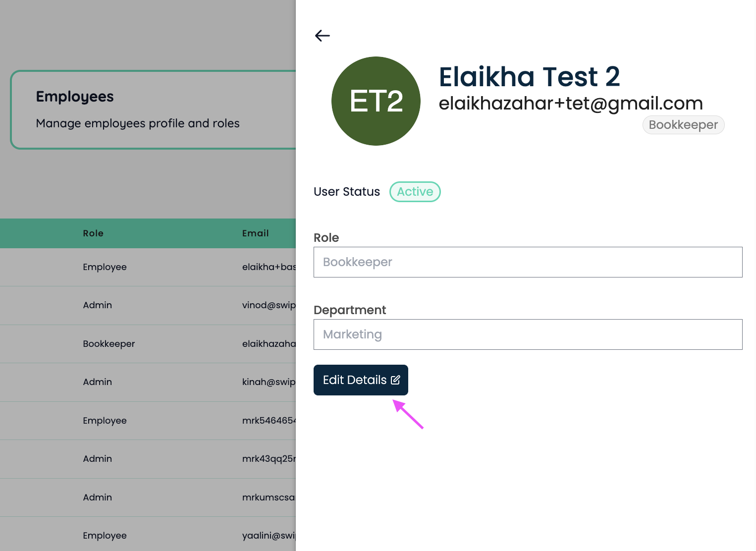This screenshot has height=551, width=756.
Task: Click the Employees card heading
Action: coord(75,97)
